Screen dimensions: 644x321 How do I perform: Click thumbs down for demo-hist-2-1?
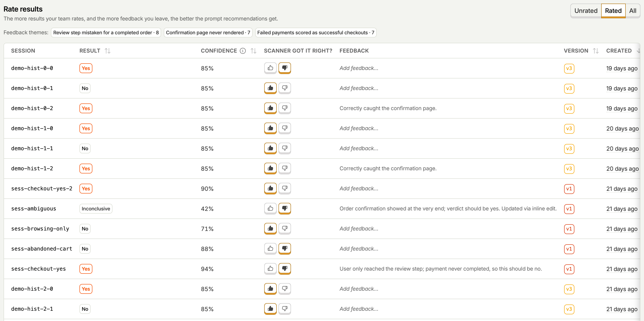(285, 309)
